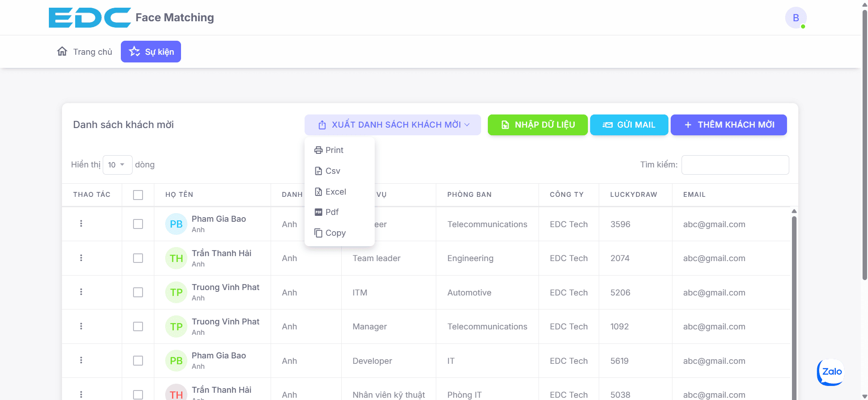Select Pdf from export menu
868x400 pixels.
tap(339, 212)
